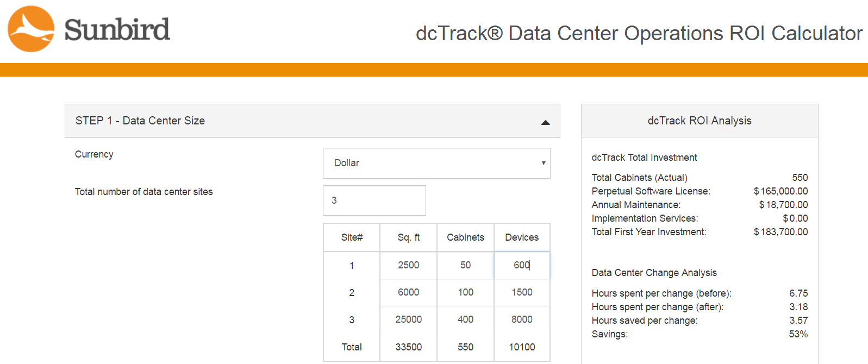
Task: Edit Site 1 Cabinets value 50
Action: [x=466, y=265]
